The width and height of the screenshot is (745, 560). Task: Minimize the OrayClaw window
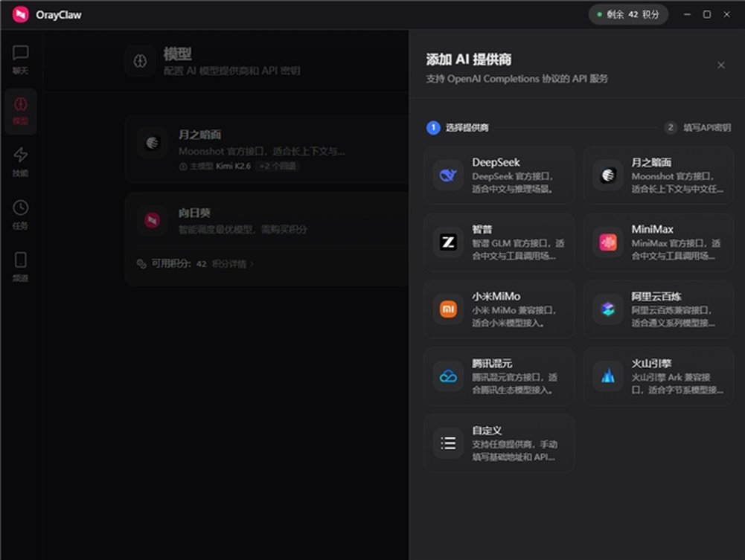point(687,15)
